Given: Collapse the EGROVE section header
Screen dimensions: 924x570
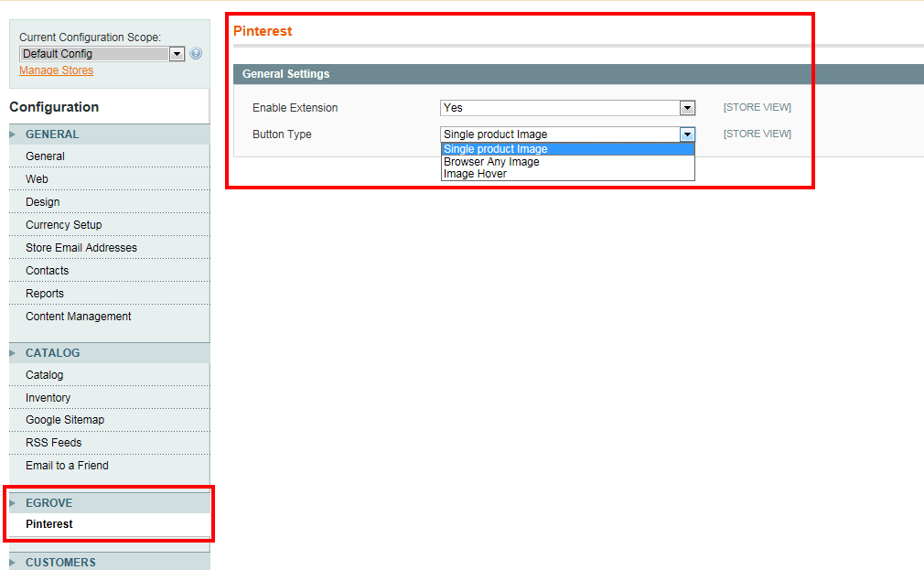Looking at the screenshot, I should pos(110,503).
